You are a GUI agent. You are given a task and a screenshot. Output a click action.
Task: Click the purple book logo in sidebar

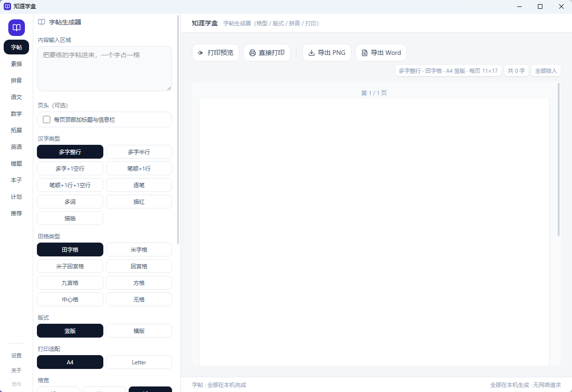pyautogui.click(x=17, y=28)
